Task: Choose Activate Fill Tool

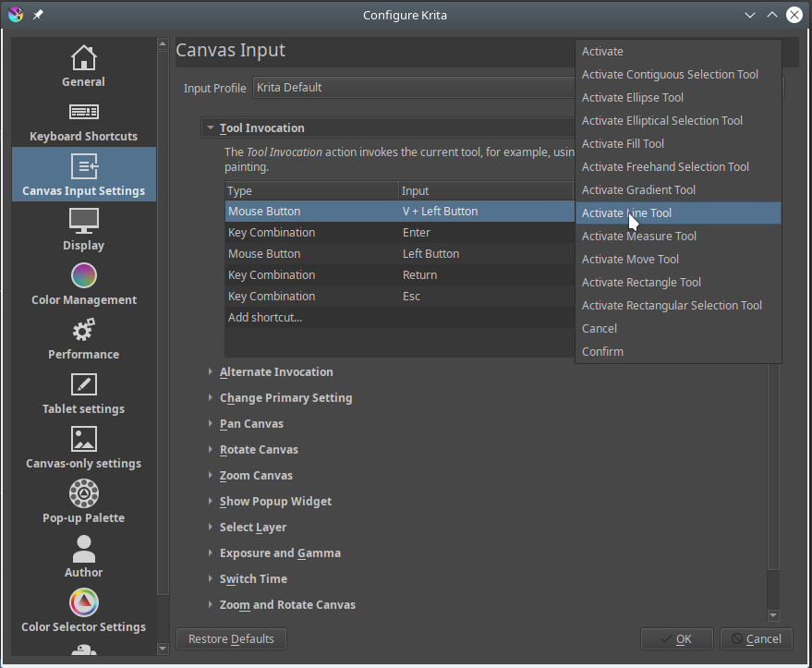Action: tap(678, 143)
